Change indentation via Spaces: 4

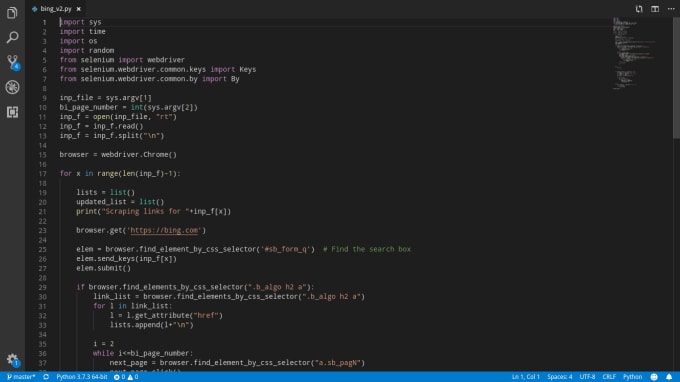(559, 377)
